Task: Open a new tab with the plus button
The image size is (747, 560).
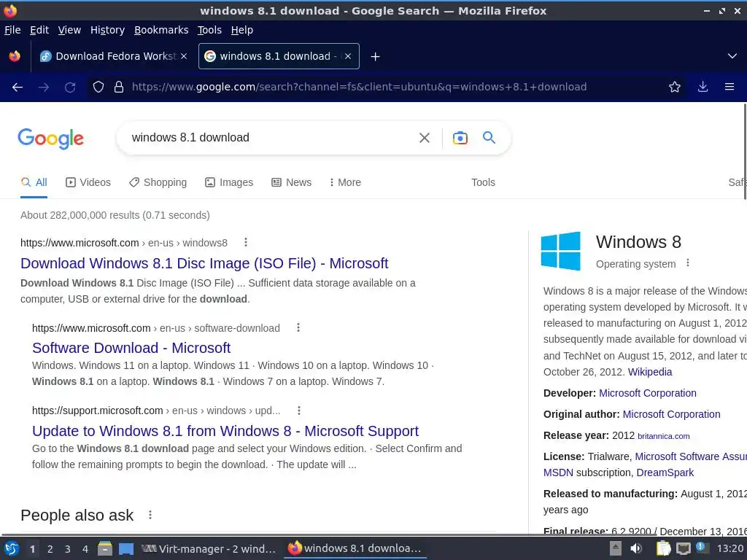Action: [x=375, y=57]
